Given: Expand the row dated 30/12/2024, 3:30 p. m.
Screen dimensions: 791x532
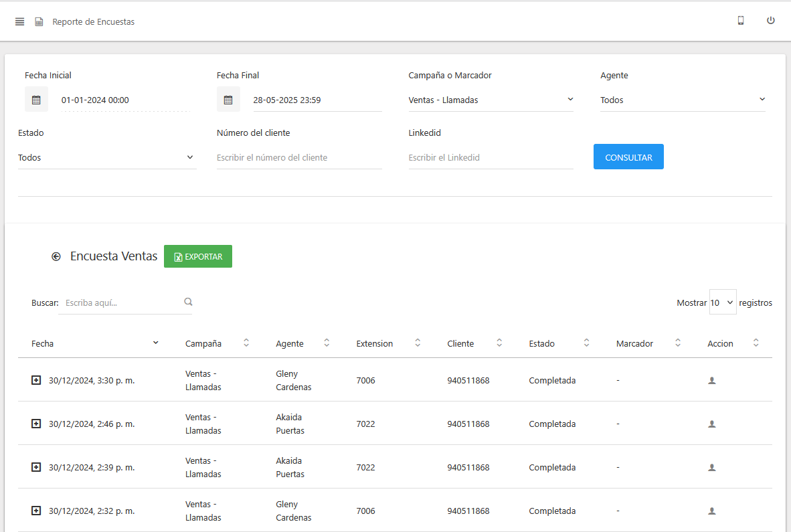Looking at the screenshot, I should click(36, 379).
